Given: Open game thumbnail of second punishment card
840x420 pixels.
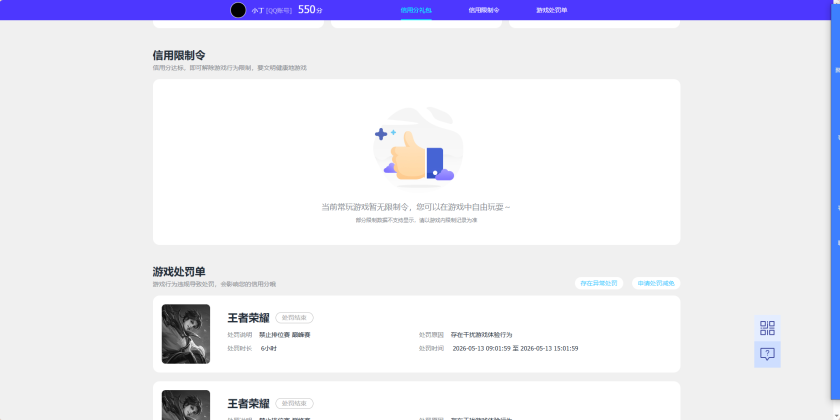Looking at the screenshot, I should [186, 405].
